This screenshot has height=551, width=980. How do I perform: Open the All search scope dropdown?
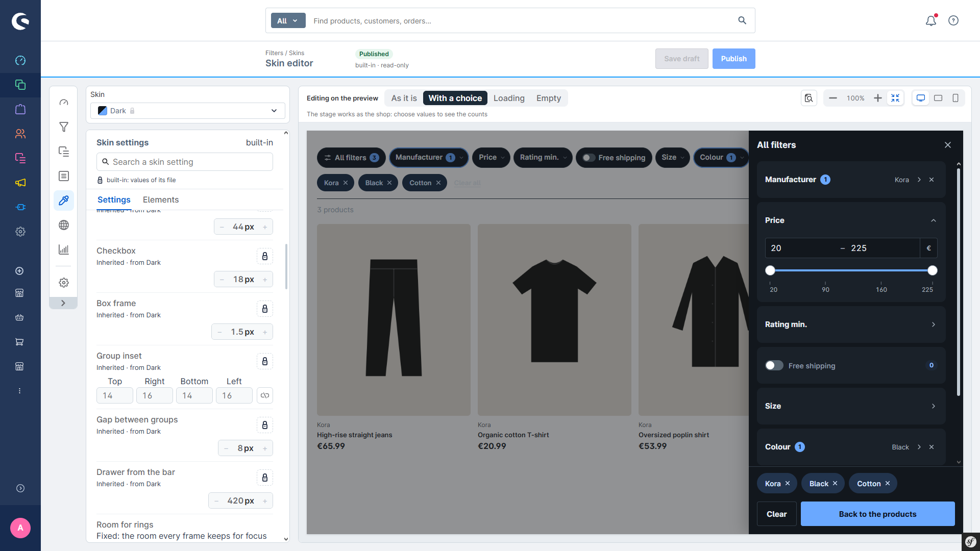pos(288,21)
